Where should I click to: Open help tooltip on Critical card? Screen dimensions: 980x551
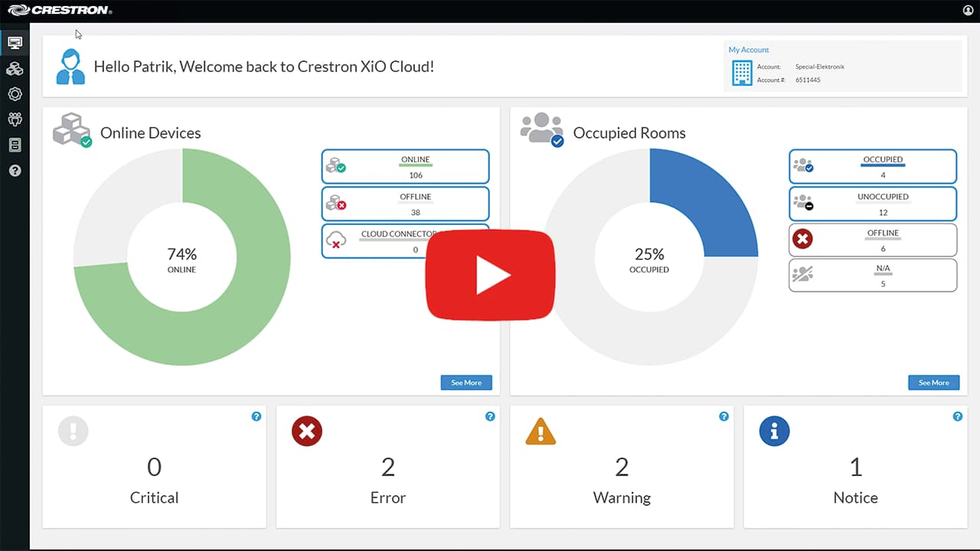[256, 416]
